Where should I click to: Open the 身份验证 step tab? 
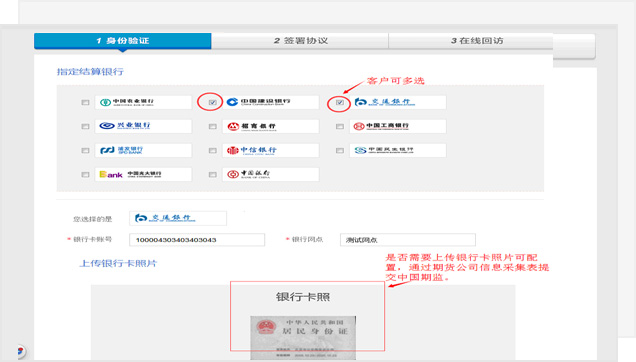pyautogui.click(x=122, y=41)
